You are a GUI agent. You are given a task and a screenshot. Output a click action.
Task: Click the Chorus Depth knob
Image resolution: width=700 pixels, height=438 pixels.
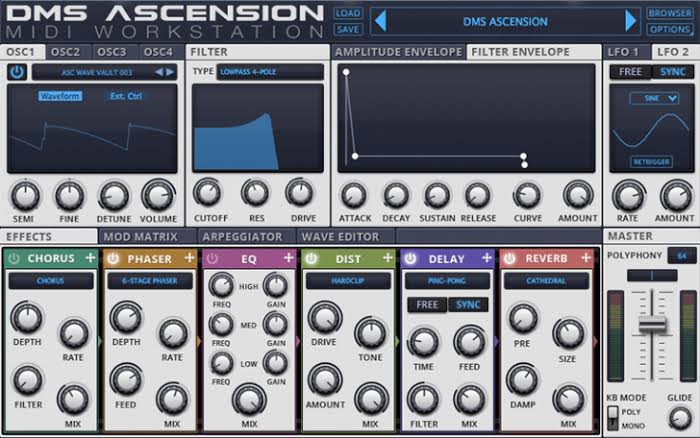[x=27, y=318]
